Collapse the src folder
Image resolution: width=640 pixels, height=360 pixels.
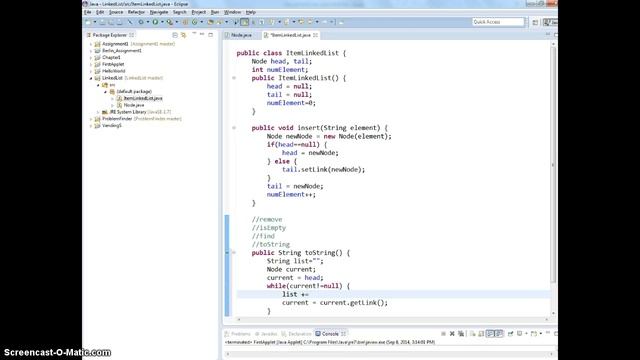(x=98, y=85)
